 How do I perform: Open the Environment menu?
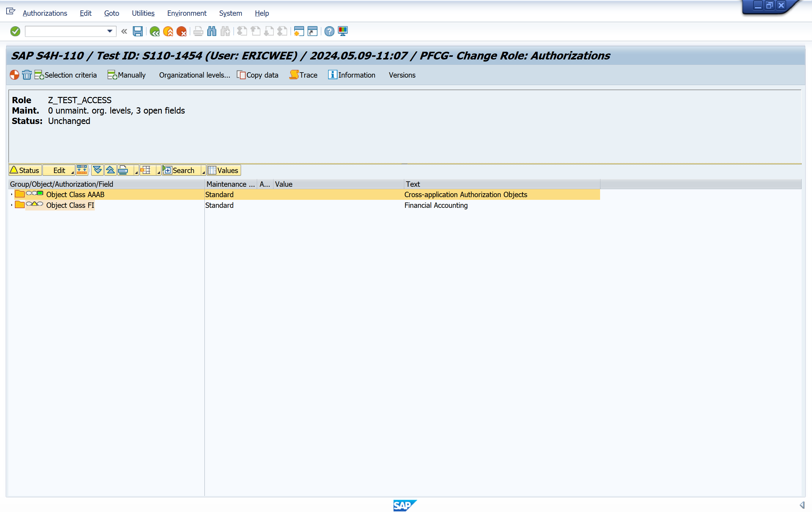(x=186, y=13)
